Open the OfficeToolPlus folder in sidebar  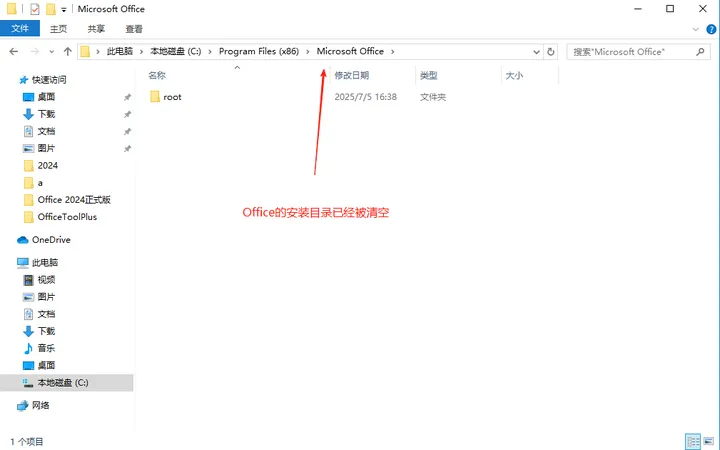tap(67, 217)
